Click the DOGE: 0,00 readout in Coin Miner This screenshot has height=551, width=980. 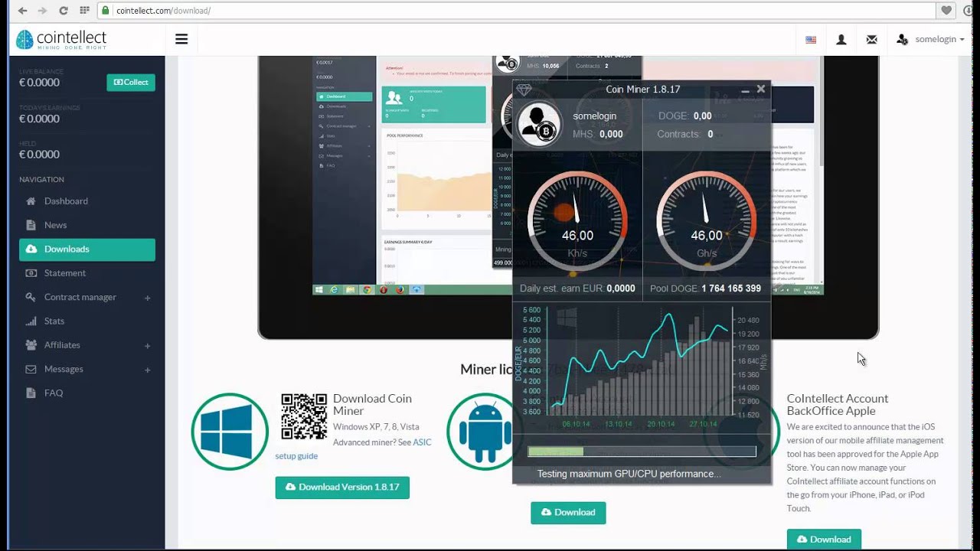click(x=685, y=116)
